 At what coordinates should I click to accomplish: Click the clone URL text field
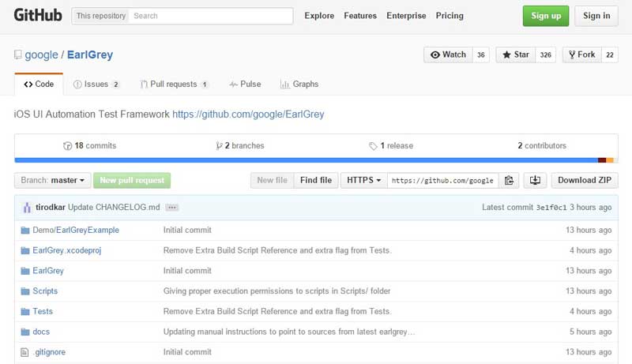(443, 180)
